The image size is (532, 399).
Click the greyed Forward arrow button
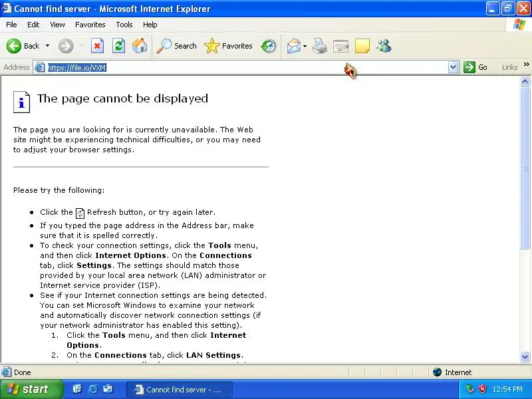click(66, 46)
